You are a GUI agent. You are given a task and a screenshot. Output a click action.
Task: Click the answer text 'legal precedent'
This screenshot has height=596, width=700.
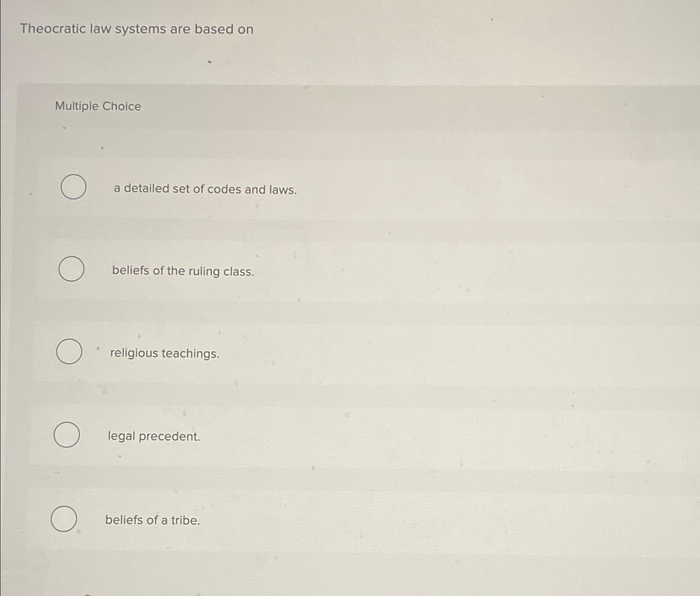click(x=153, y=437)
